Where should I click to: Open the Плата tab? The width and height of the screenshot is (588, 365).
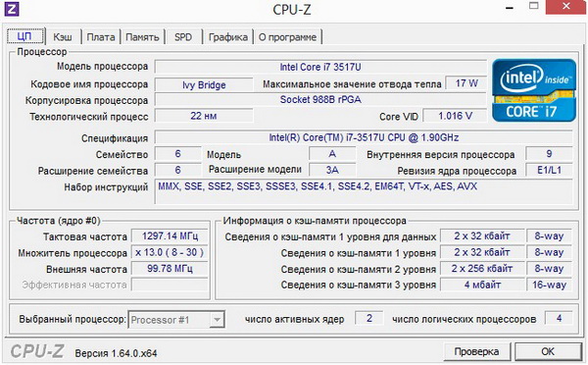pos(101,37)
